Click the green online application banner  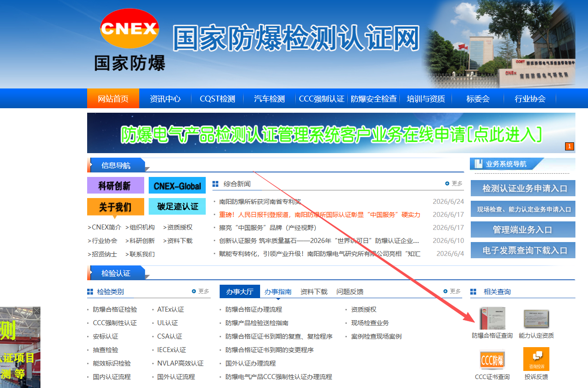pos(331,133)
